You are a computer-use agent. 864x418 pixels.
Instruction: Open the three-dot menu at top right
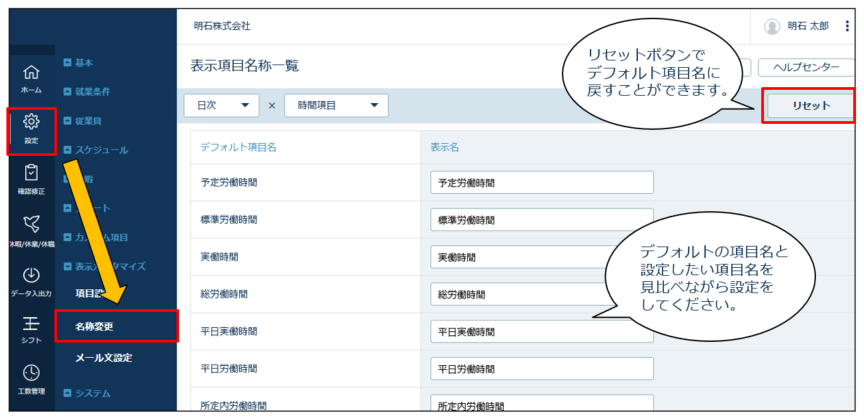(847, 26)
